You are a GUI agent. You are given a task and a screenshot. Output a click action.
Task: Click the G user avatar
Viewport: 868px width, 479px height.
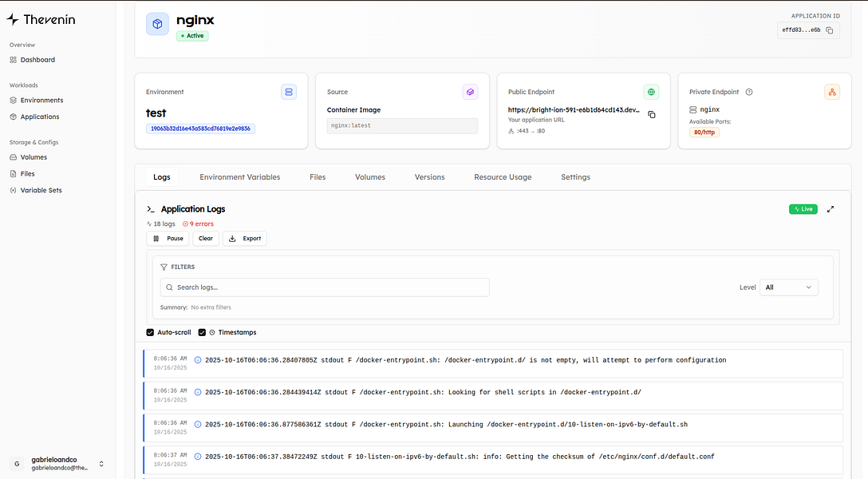click(18, 464)
